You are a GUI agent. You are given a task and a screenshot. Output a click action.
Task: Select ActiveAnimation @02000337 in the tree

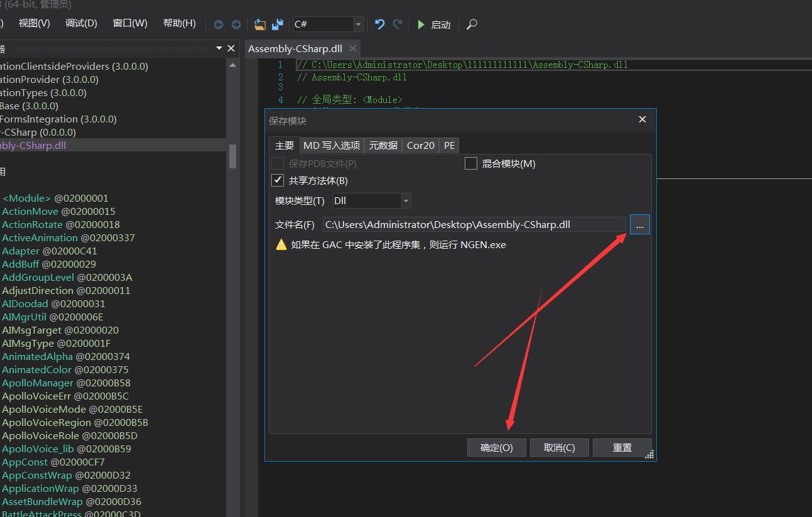coord(68,237)
